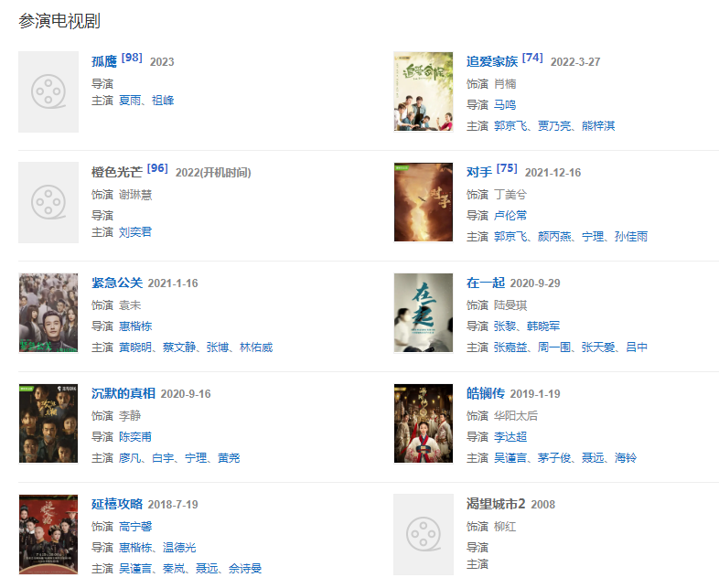Screen dimensions: 719x588
Task: Open the 对手 poster thumbnail
Action: pos(424,202)
